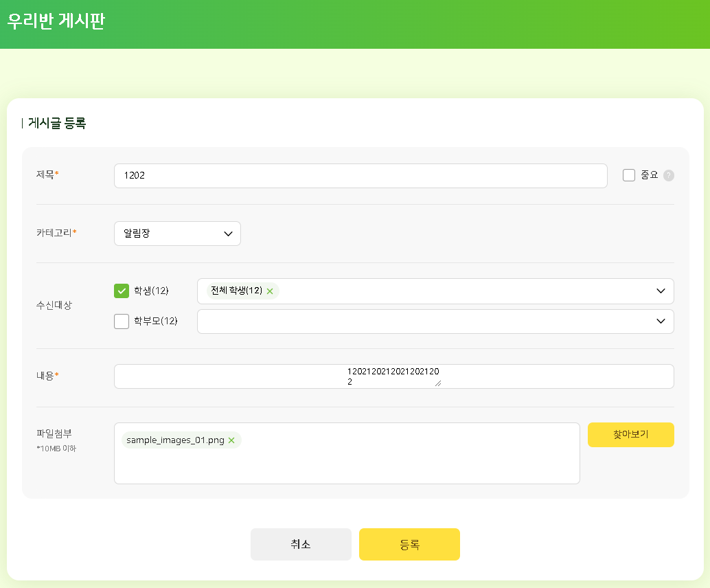Remove attached file sample_images_01.png
710x588 pixels.
pyautogui.click(x=231, y=440)
